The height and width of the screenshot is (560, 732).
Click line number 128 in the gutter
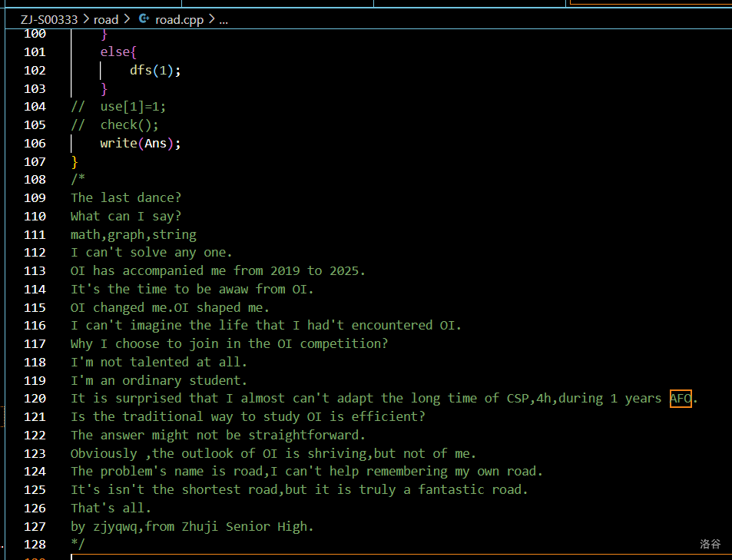[35, 544]
